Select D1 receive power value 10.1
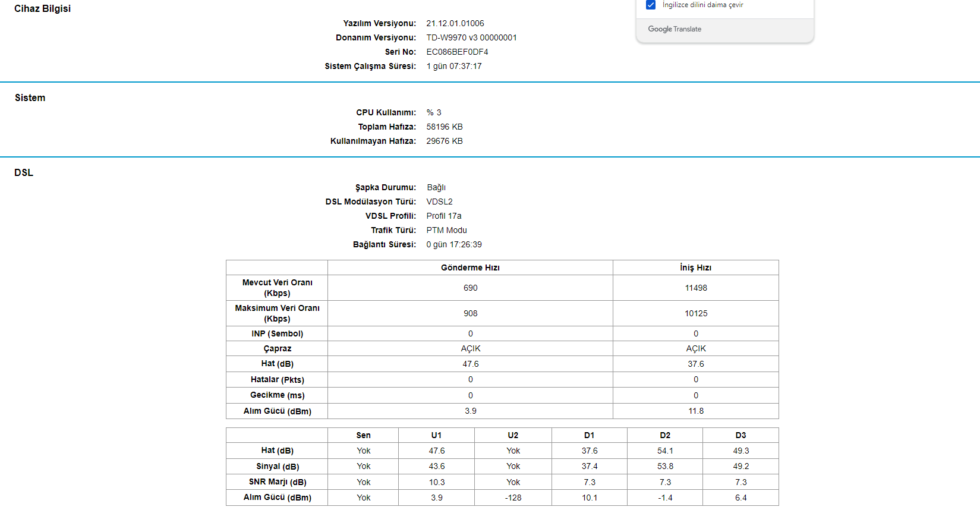This screenshot has width=980, height=513. tap(590, 498)
